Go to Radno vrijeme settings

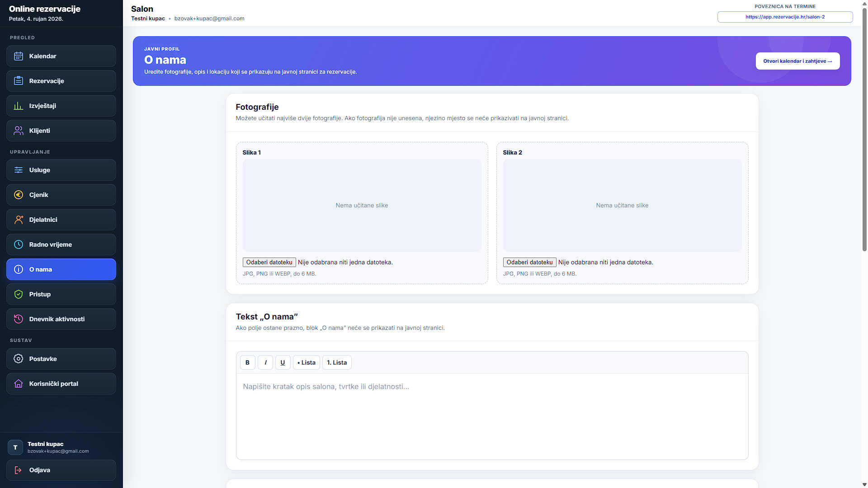(x=61, y=244)
